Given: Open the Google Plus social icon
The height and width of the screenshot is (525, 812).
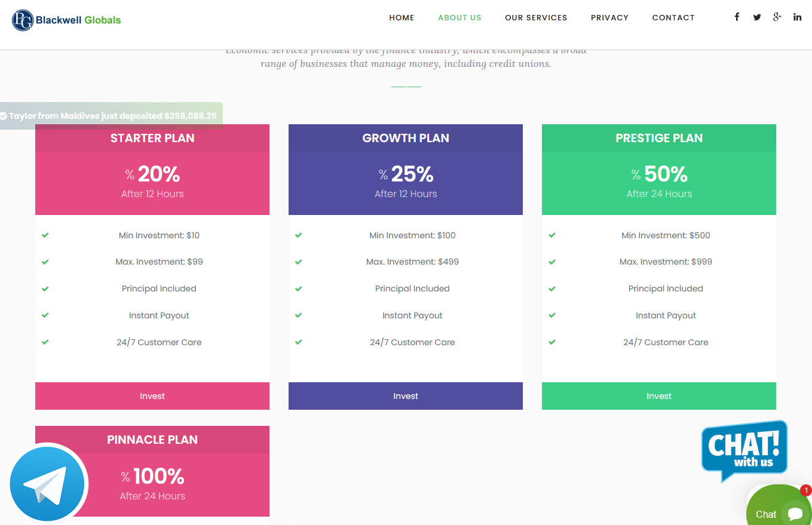Looking at the screenshot, I should 777,17.
